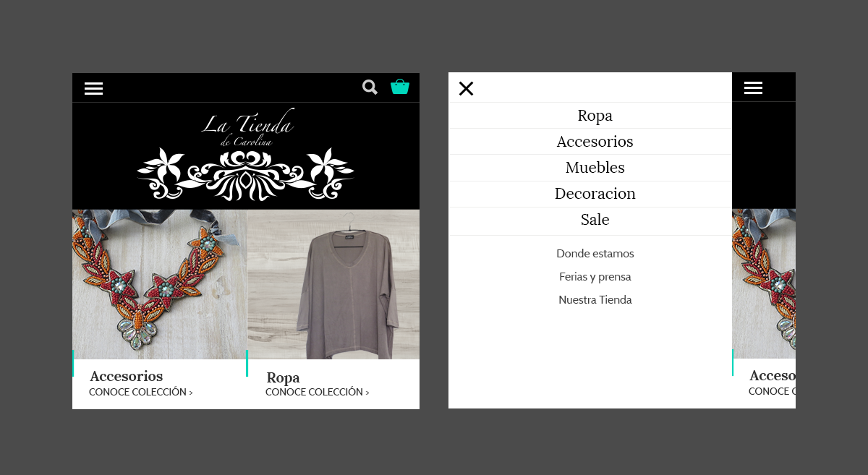Tap the hamburger icon beside the open menu panel
Screen dimensions: 868x475
[x=753, y=87]
